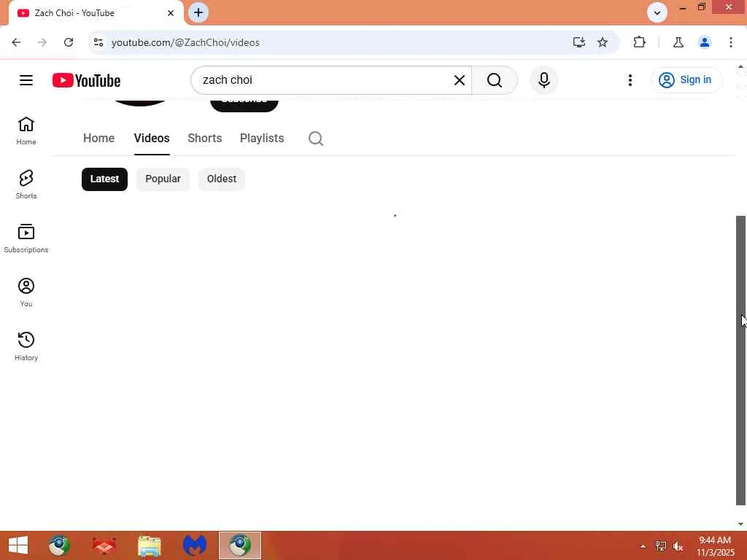Click the Sign in button
This screenshot has width=747, height=560.
point(686,80)
